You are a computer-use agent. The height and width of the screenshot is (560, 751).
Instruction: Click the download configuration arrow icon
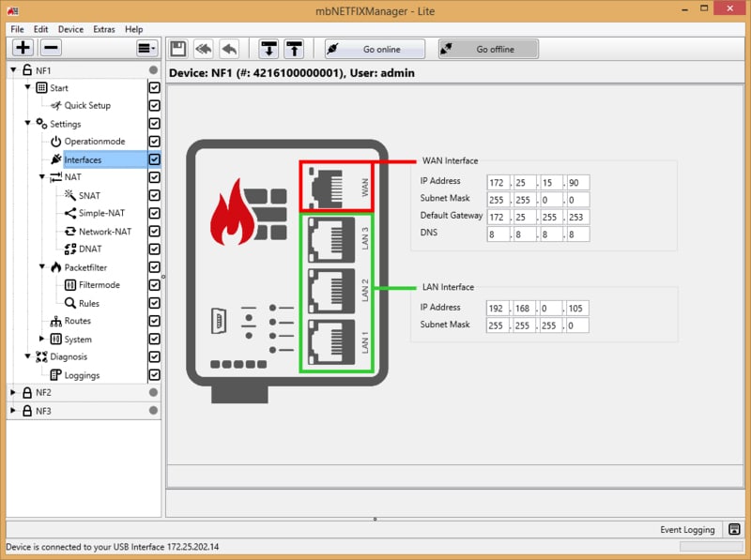(269, 49)
